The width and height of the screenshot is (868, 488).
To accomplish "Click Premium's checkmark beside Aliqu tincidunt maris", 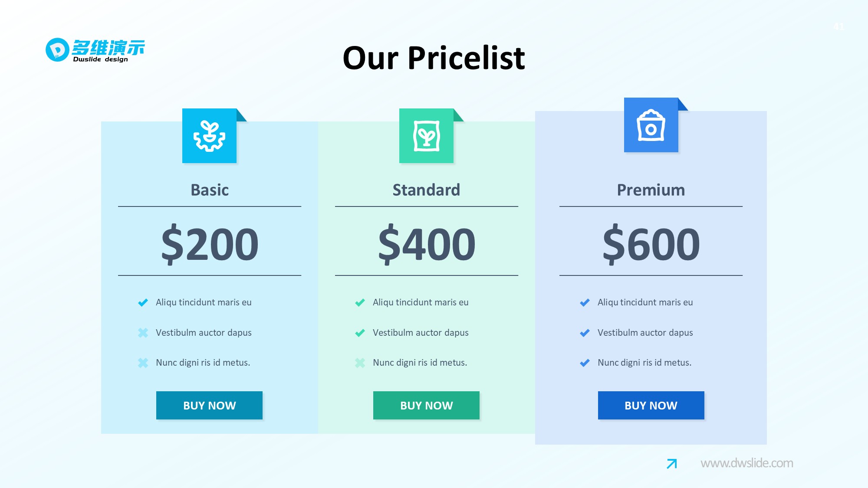I will [x=585, y=302].
